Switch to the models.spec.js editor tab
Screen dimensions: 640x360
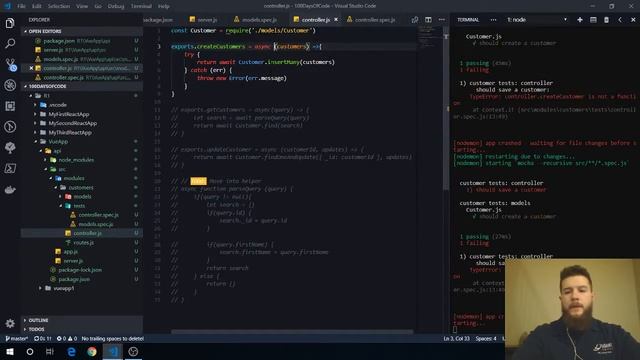click(x=256, y=20)
